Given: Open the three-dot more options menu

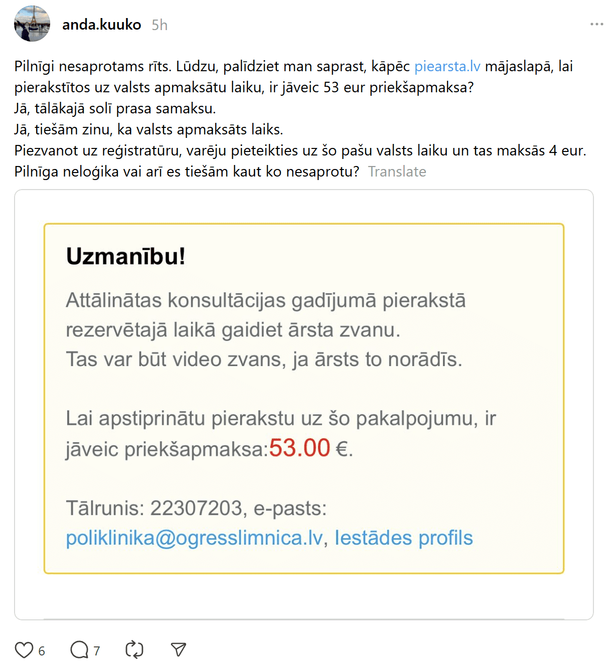Looking at the screenshot, I should click(596, 24).
